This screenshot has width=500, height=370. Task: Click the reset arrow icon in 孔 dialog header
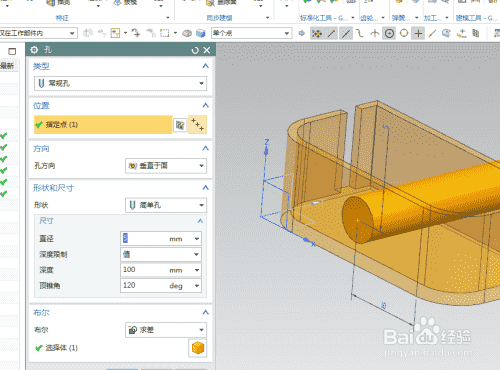pyautogui.click(x=195, y=50)
